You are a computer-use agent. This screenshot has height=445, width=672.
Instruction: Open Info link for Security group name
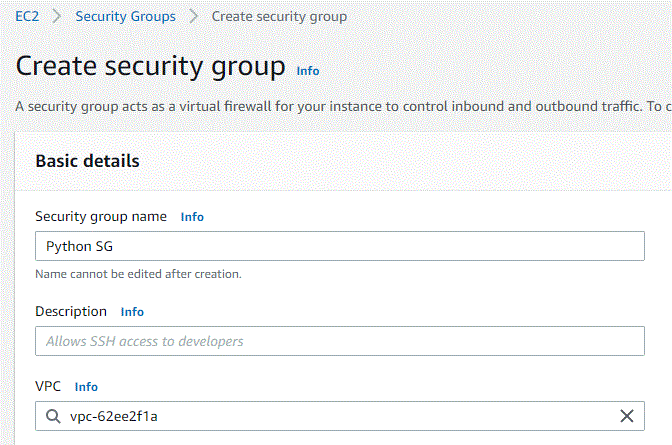[x=192, y=217]
